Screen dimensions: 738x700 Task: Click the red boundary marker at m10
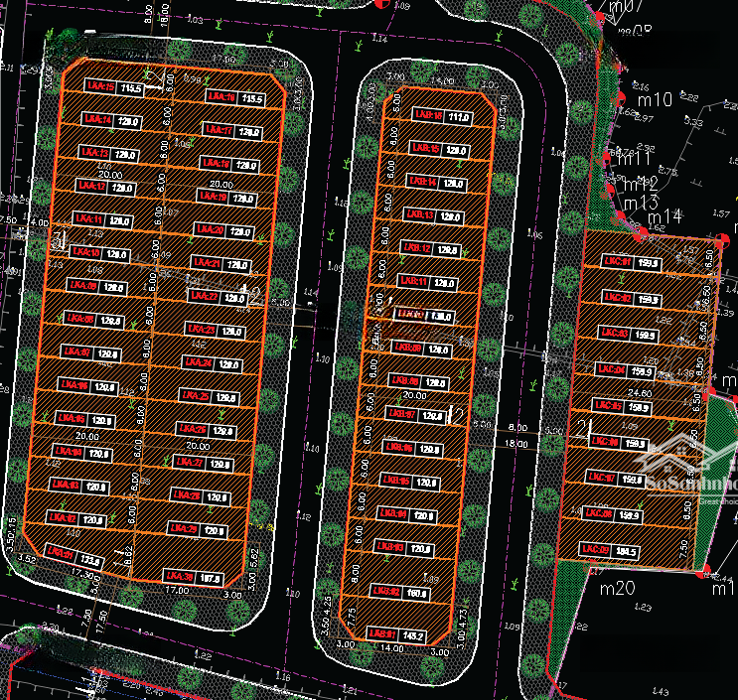(619, 96)
